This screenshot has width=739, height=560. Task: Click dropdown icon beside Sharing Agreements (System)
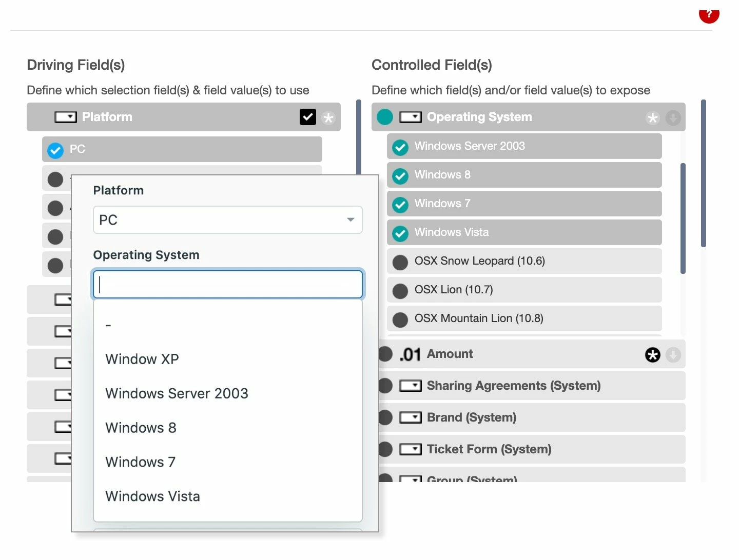coord(411,386)
